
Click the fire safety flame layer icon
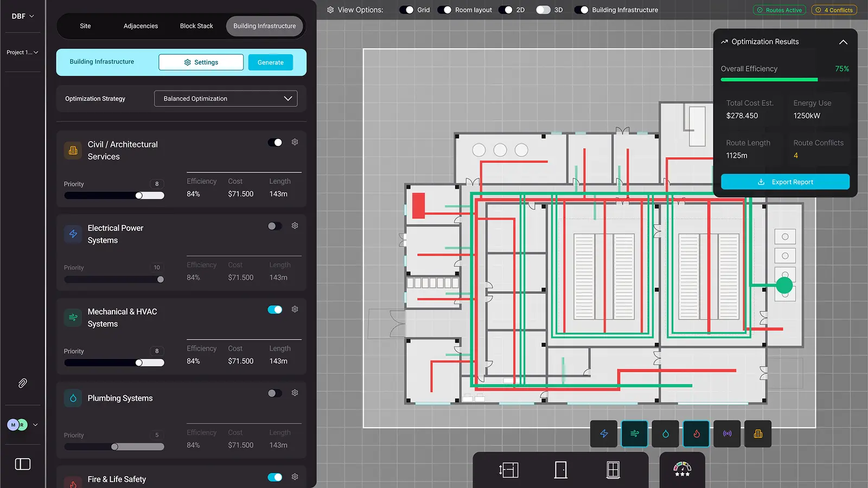pos(697,434)
